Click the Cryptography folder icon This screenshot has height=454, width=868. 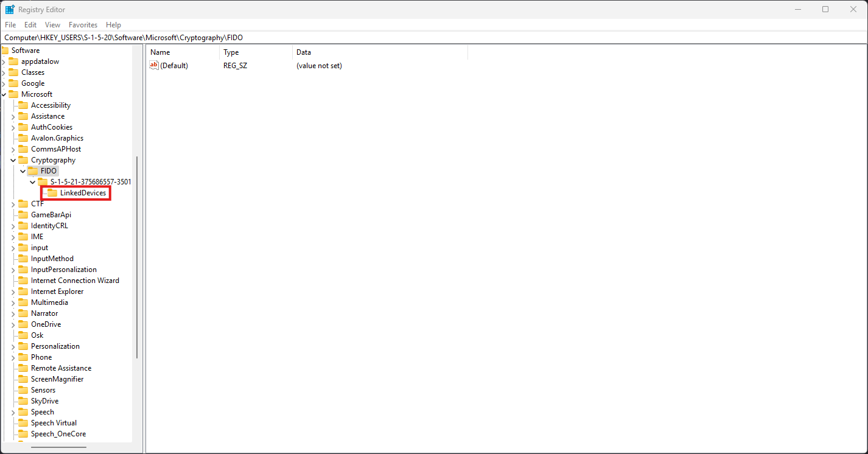tap(23, 160)
